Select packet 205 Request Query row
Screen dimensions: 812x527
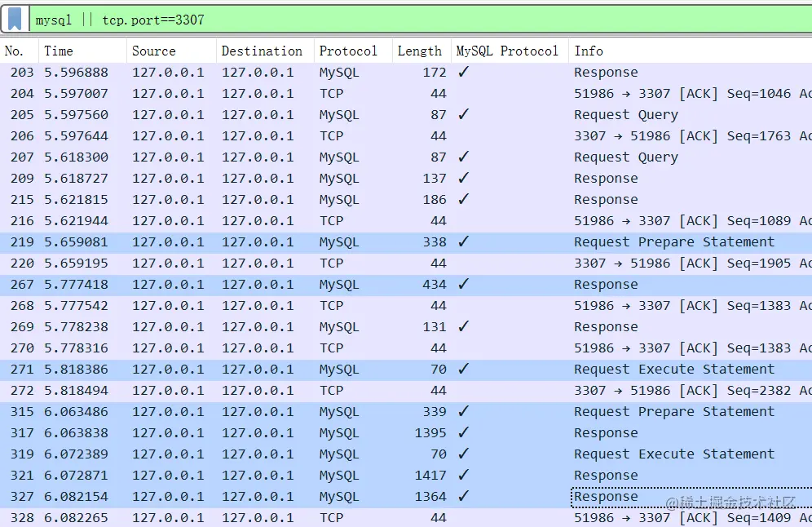coord(406,114)
